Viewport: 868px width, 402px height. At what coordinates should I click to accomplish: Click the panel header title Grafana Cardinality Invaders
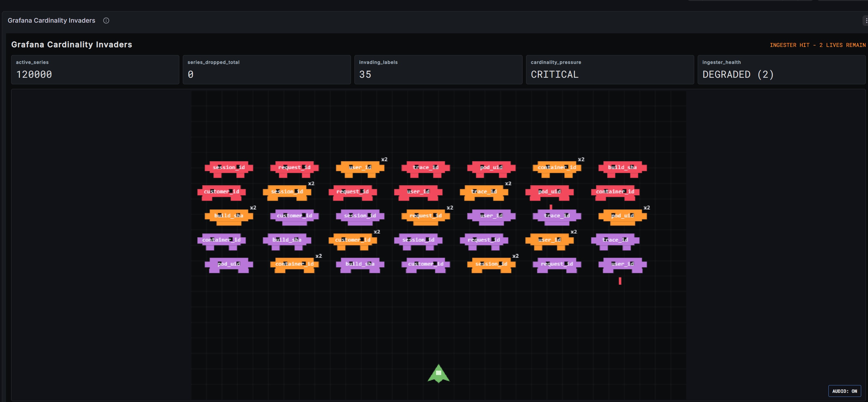click(x=52, y=20)
